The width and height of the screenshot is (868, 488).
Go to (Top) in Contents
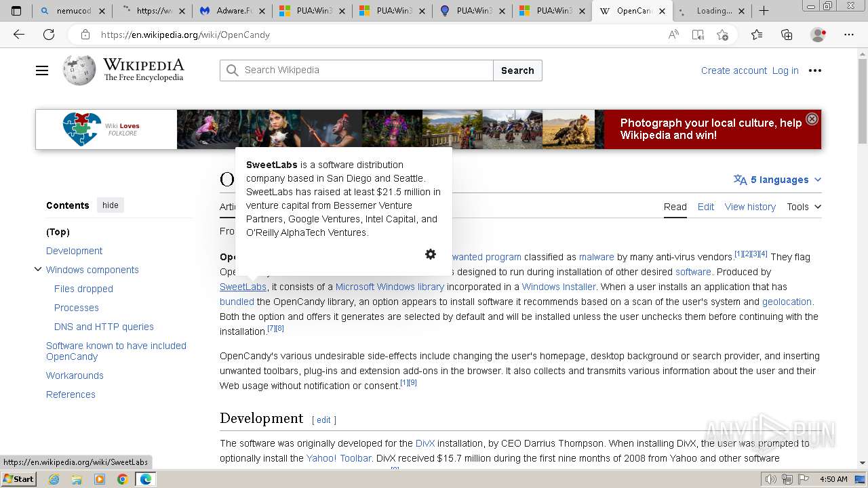tap(58, 232)
